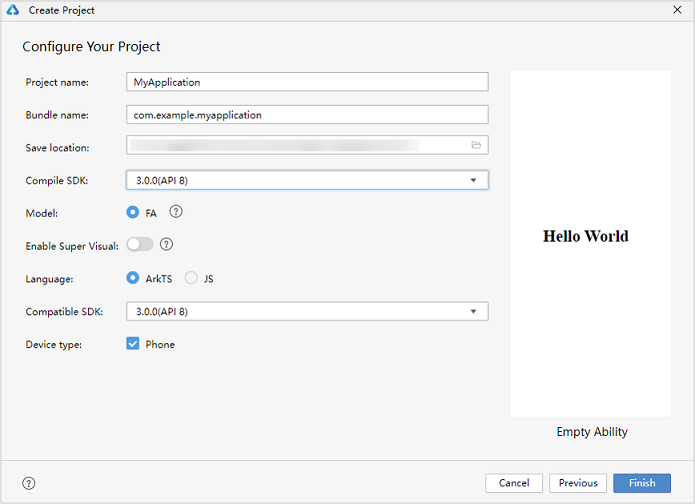The image size is (695, 504).
Task: Open help icon next to Enable Super Visual
Action: (166, 244)
